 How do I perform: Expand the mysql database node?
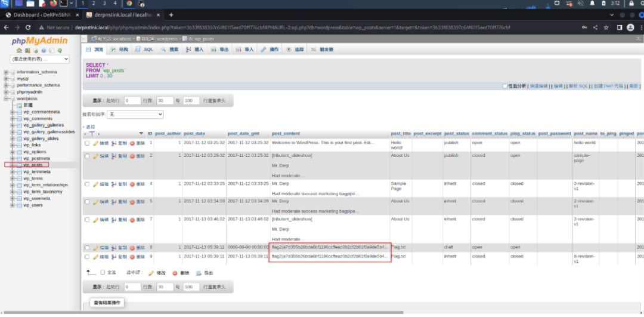click(6, 79)
